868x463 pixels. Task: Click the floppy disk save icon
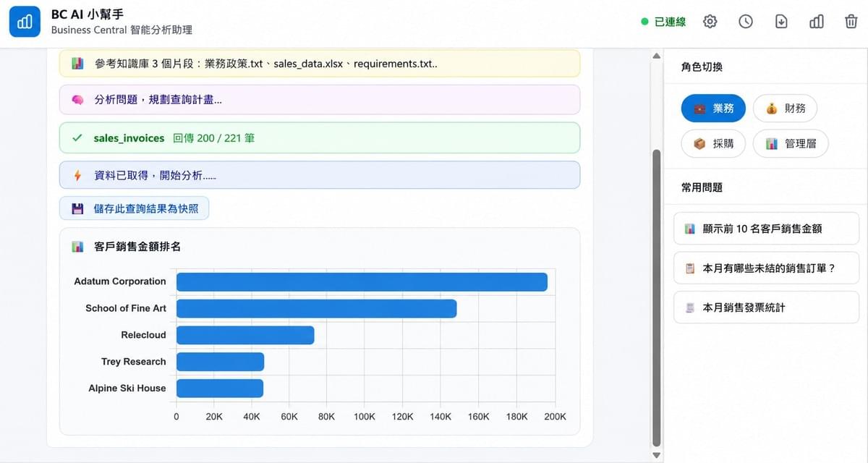point(77,209)
